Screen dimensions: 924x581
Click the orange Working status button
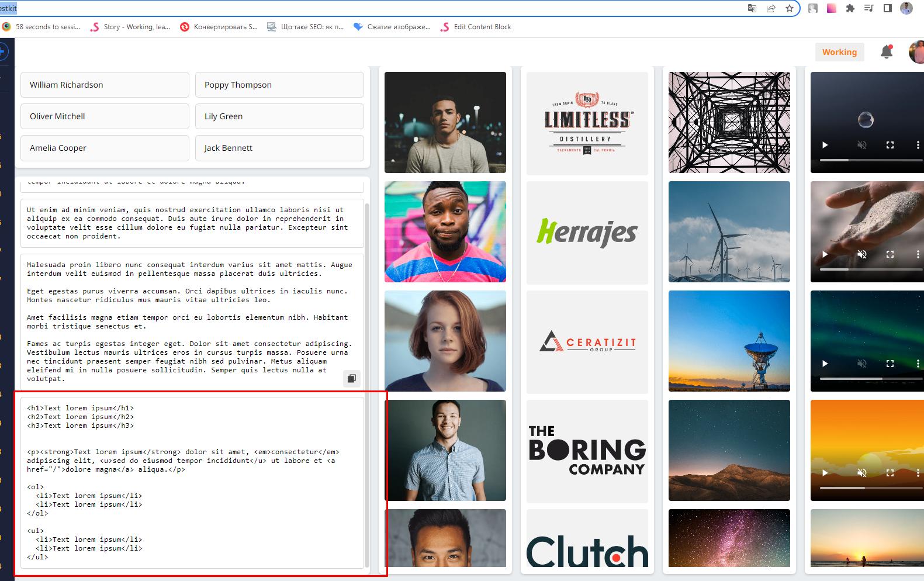coord(839,51)
